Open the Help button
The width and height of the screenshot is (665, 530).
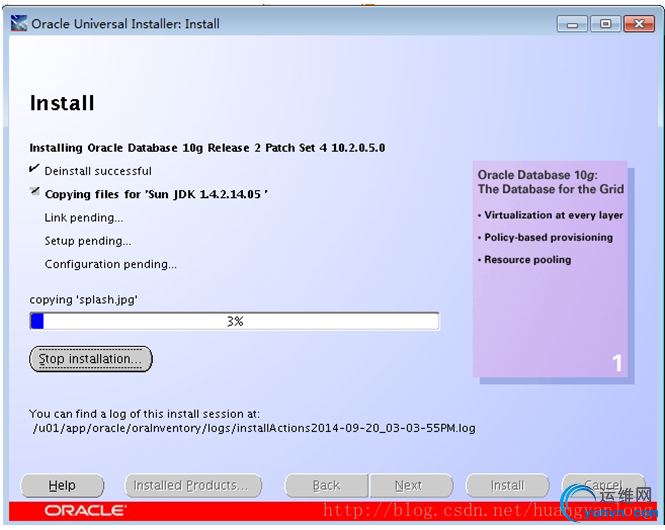pyautogui.click(x=62, y=485)
